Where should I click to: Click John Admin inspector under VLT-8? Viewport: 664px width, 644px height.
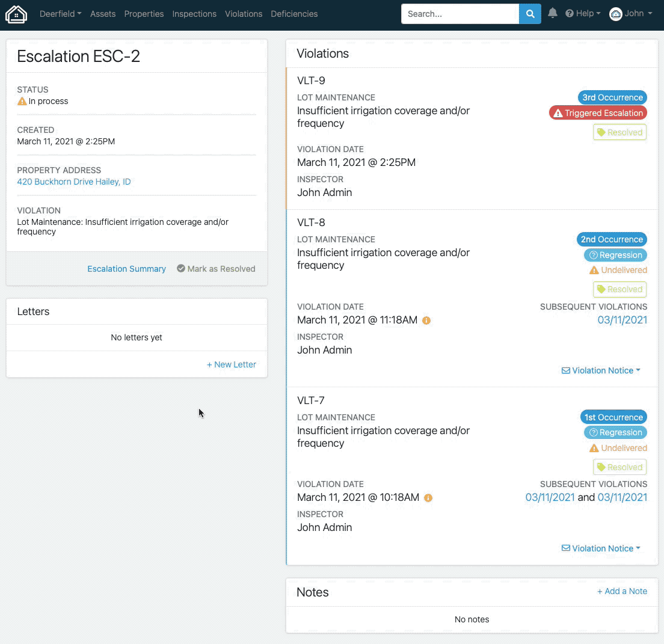(324, 350)
